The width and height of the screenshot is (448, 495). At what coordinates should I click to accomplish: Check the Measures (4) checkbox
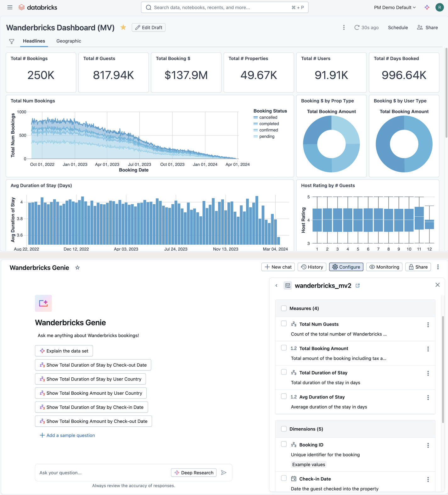284,308
